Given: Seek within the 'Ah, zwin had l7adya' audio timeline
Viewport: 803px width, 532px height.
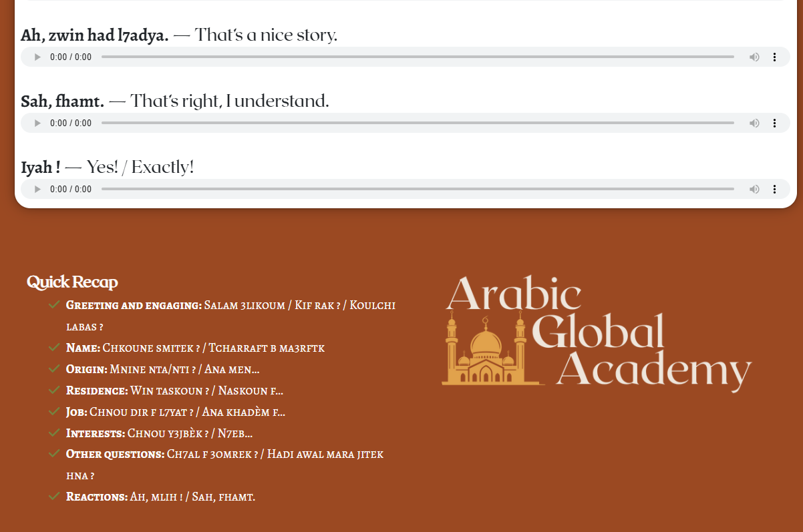Looking at the screenshot, I should 418,57.
